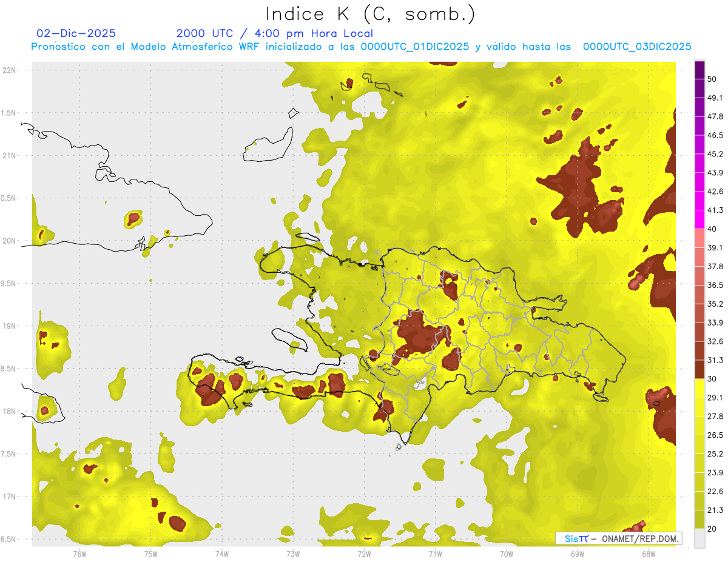Pick the salmon swatch between 39.1 and 40
The image size is (728, 562).
[699, 239]
